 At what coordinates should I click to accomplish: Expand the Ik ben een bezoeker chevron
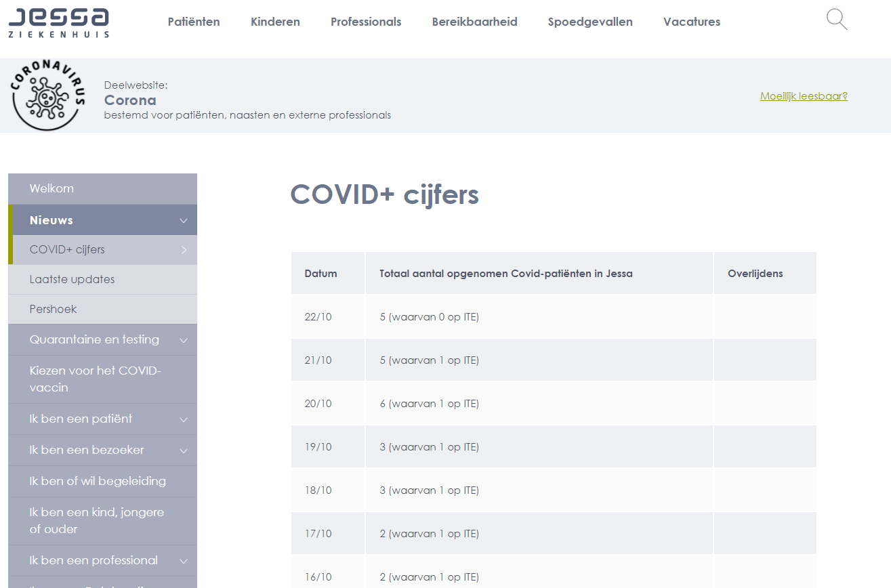point(183,450)
